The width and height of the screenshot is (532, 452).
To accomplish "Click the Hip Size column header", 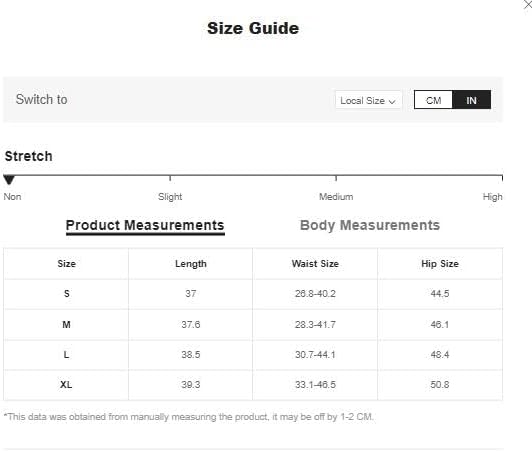I will point(440,264).
